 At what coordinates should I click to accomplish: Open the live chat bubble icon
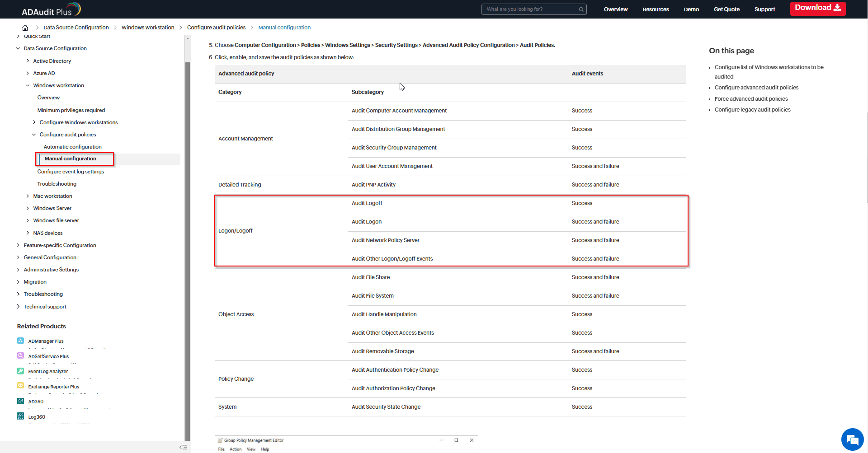click(852, 439)
